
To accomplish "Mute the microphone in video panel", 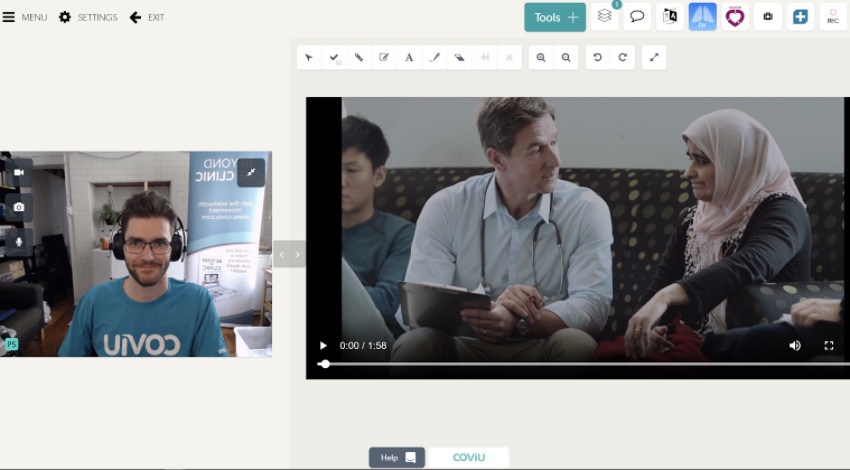I will coord(18,241).
